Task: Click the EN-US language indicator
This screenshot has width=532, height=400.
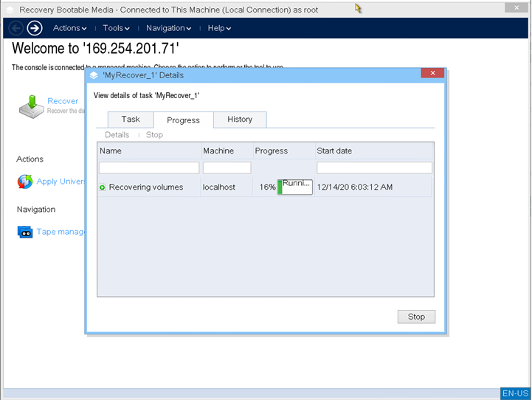Action: tap(515, 393)
